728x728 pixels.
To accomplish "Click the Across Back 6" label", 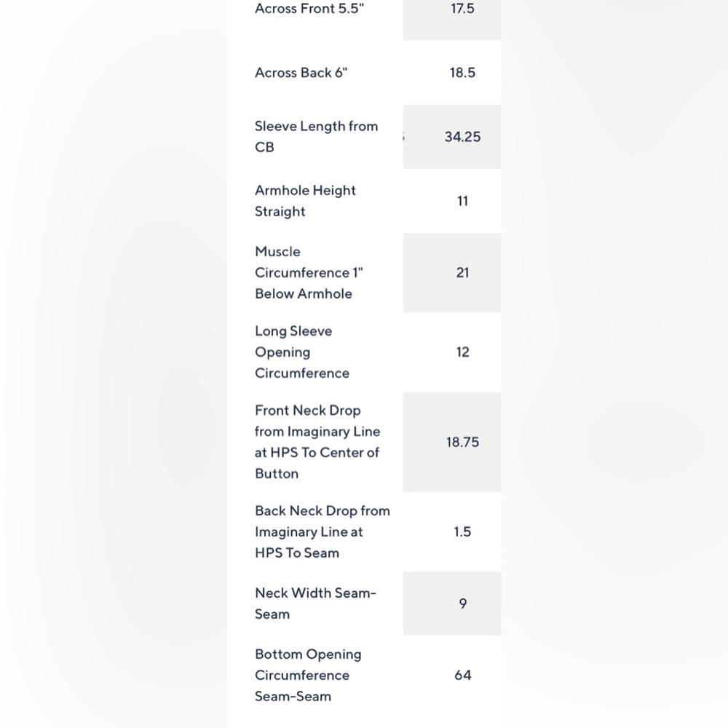I will click(301, 73).
